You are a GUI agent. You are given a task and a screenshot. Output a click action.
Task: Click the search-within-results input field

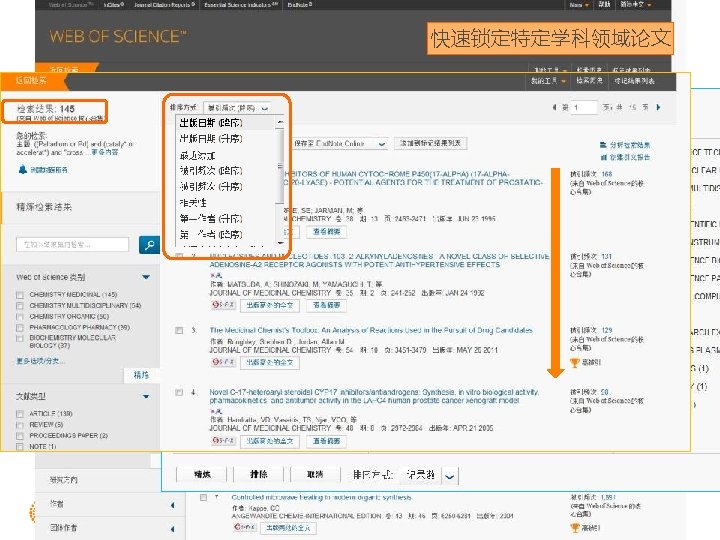click(73, 245)
